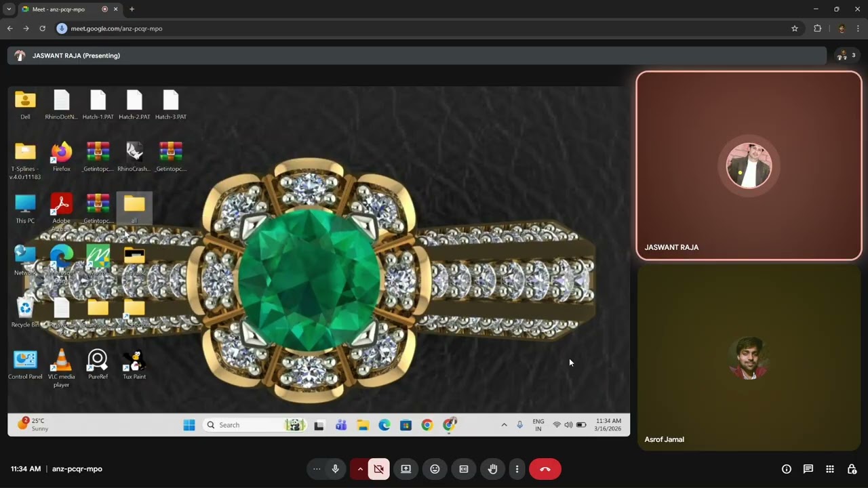
Task: Click the Control Panel desktop icon
Action: (x=25, y=365)
